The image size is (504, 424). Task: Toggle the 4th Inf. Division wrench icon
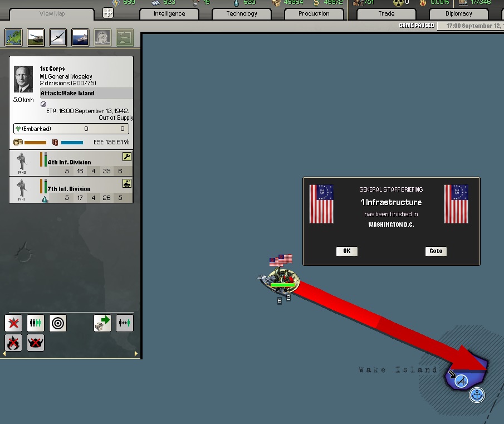(x=127, y=157)
